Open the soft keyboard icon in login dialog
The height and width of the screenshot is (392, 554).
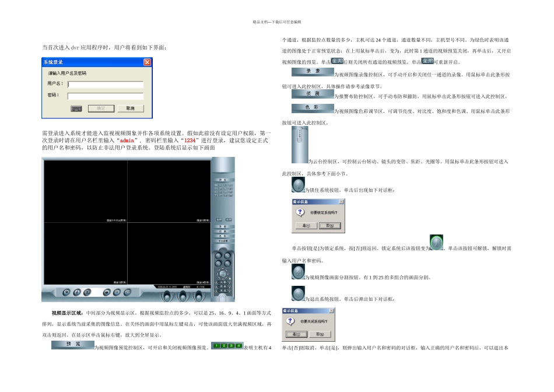(76, 108)
